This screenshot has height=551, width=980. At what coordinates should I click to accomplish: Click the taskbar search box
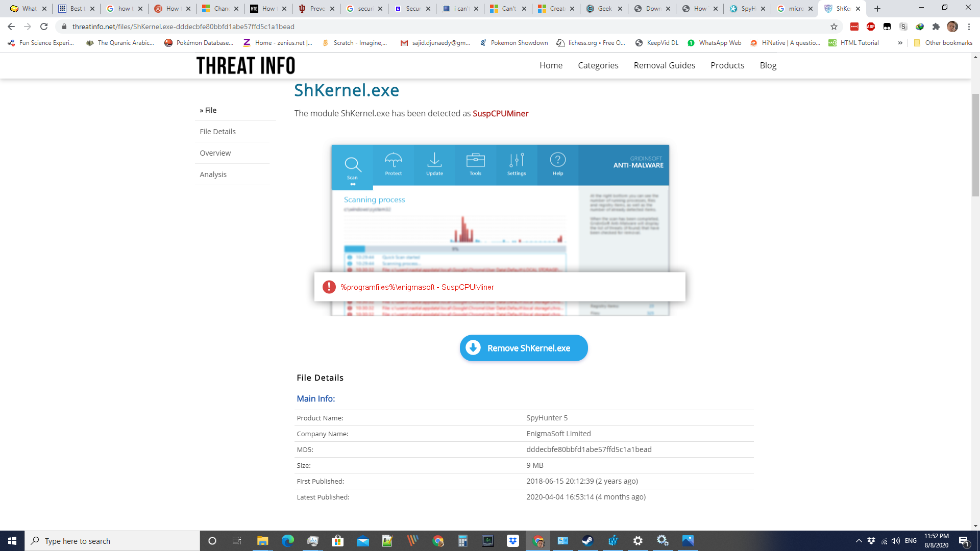pos(112,541)
